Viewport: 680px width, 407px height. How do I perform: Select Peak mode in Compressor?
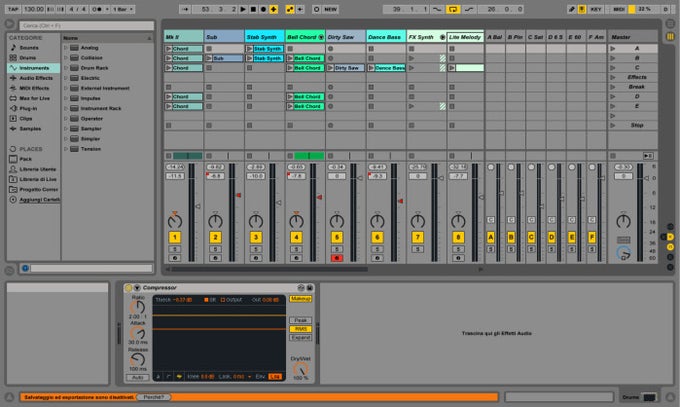[300, 320]
